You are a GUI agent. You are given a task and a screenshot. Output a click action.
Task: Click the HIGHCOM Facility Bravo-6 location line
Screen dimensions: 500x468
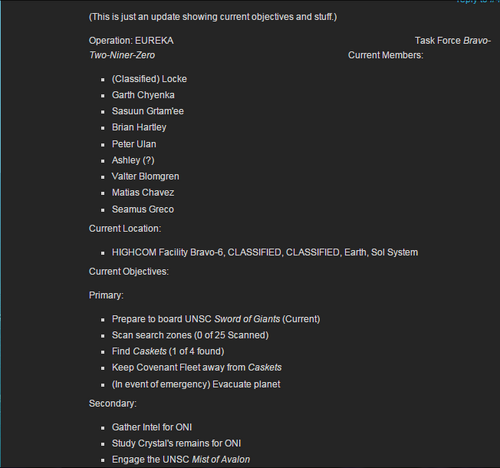tap(265, 252)
